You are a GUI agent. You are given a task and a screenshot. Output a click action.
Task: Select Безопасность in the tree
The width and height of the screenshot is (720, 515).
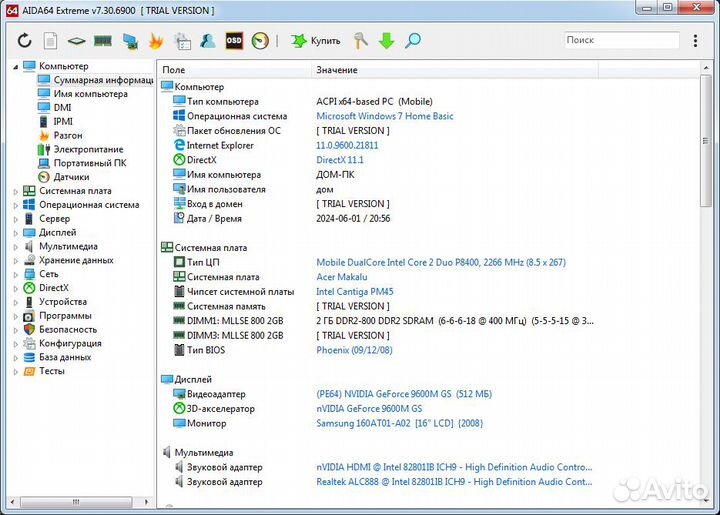click(x=68, y=330)
